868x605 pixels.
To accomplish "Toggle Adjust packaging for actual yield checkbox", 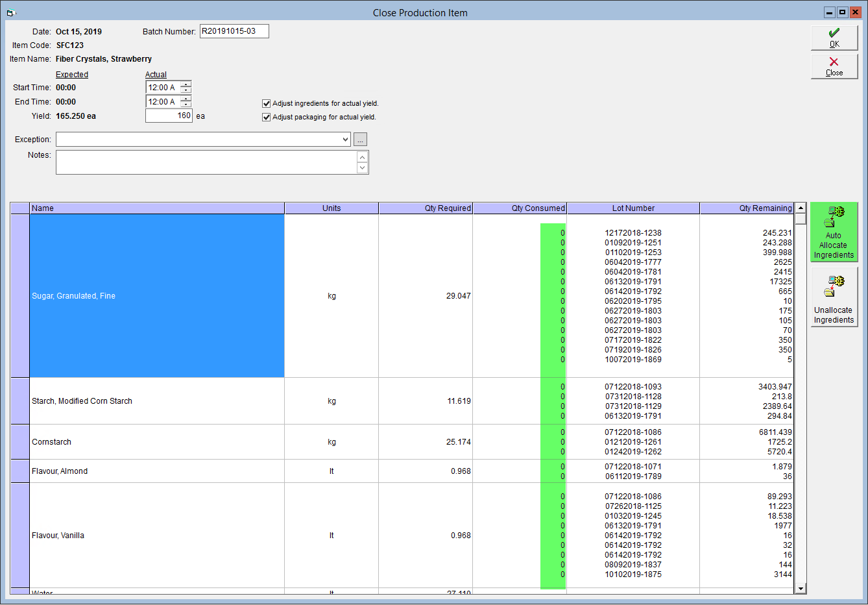I will pyautogui.click(x=266, y=117).
